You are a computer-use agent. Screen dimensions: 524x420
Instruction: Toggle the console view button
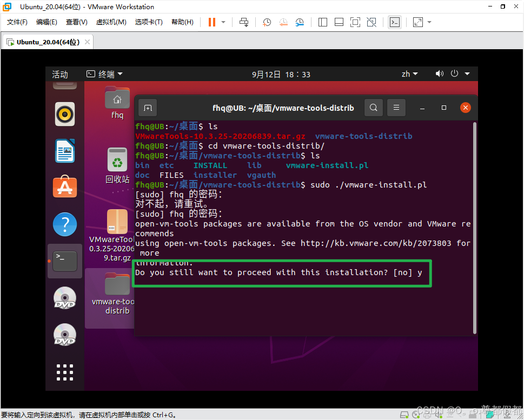click(x=395, y=22)
